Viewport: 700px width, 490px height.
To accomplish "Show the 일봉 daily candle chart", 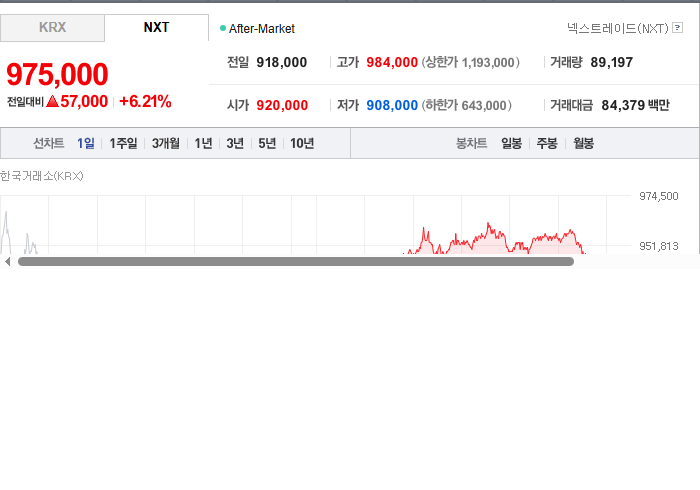I will (512, 143).
